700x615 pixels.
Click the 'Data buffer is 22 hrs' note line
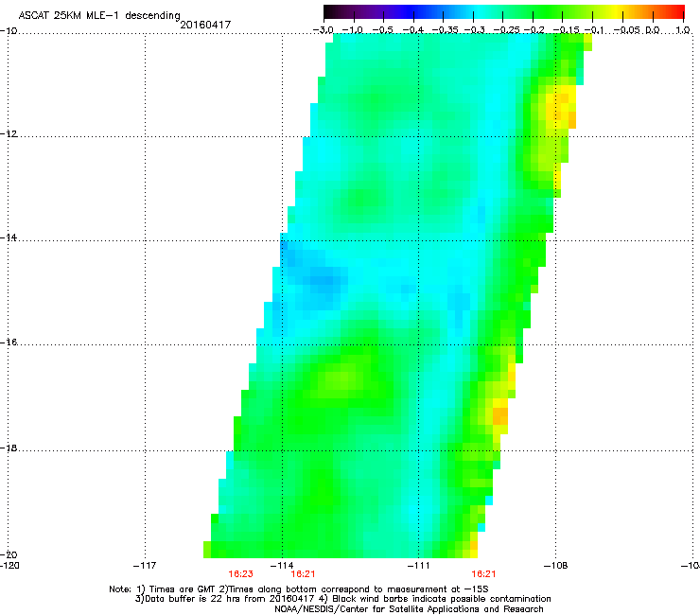pyautogui.click(x=343, y=599)
